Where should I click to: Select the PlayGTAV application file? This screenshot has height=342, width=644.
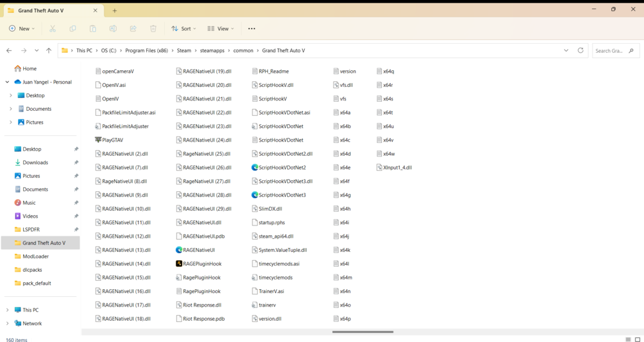pyautogui.click(x=109, y=140)
